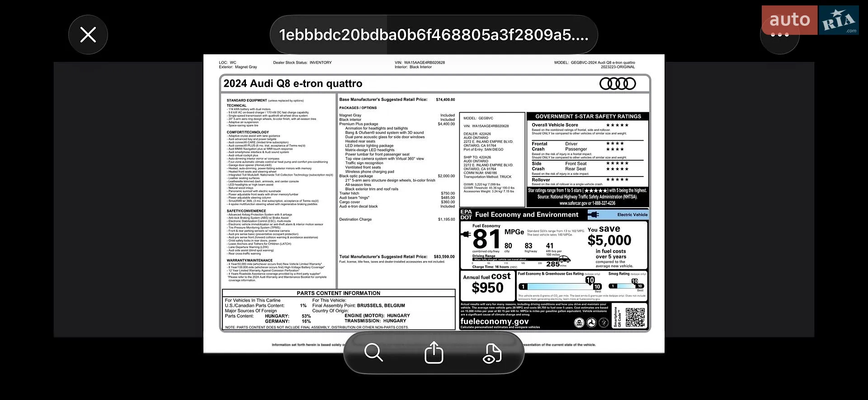Tap the "$5,000" fuel savings figure
This screenshot has height=400, width=868.
[609, 240]
